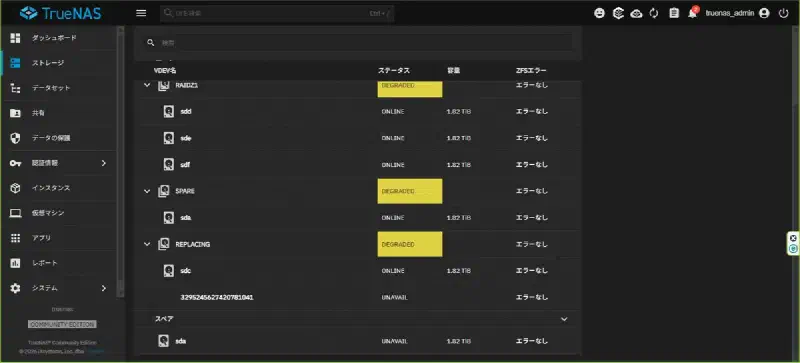Image resolution: width=800 pixels, height=363 pixels.
Task: Open データセット in sidebar
Action: tap(59, 88)
